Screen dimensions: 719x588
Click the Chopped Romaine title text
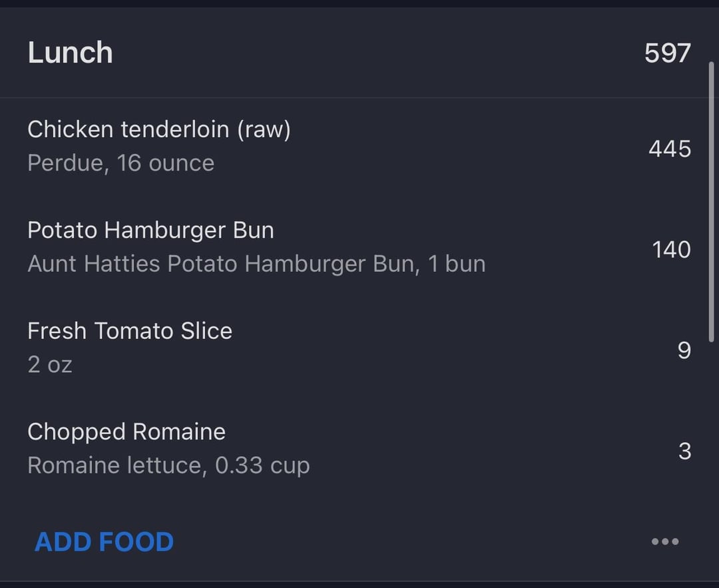click(x=126, y=432)
